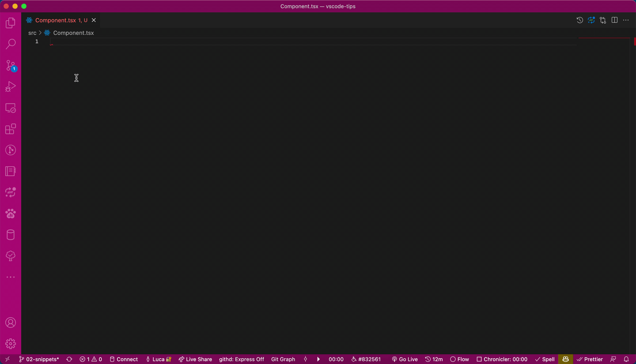Viewport: 636px width, 364px height.
Task: Open Git Graph from the status bar
Action: (x=283, y=359)
